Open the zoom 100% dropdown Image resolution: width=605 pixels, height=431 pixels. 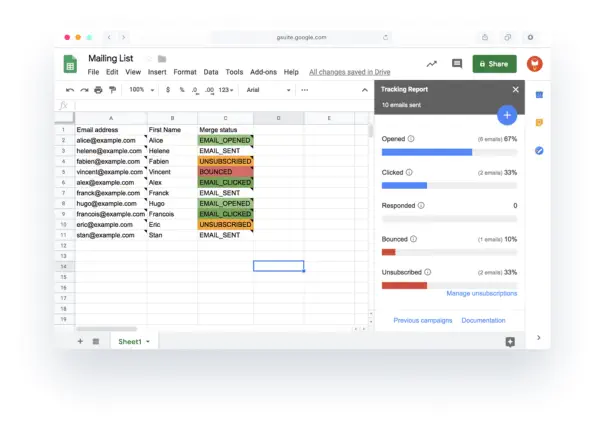[x=140, y=90]
